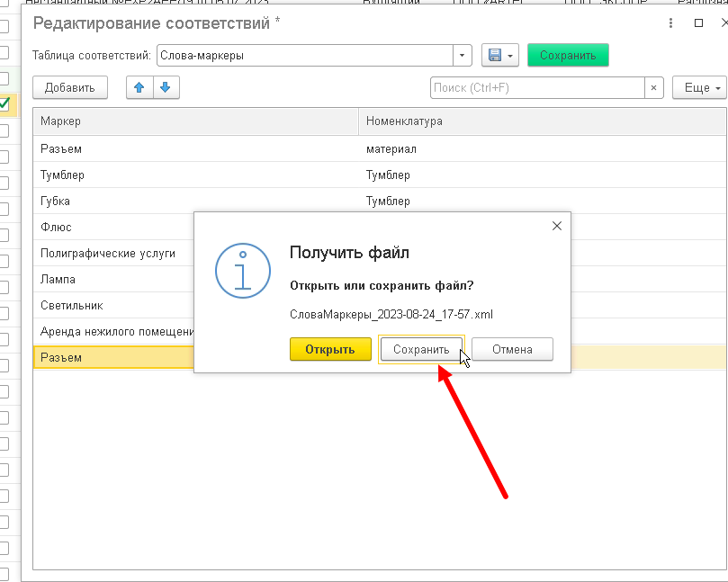Click the Маркер column header
The height and width of the screenshot is (582, 728).
click(195, 121)
